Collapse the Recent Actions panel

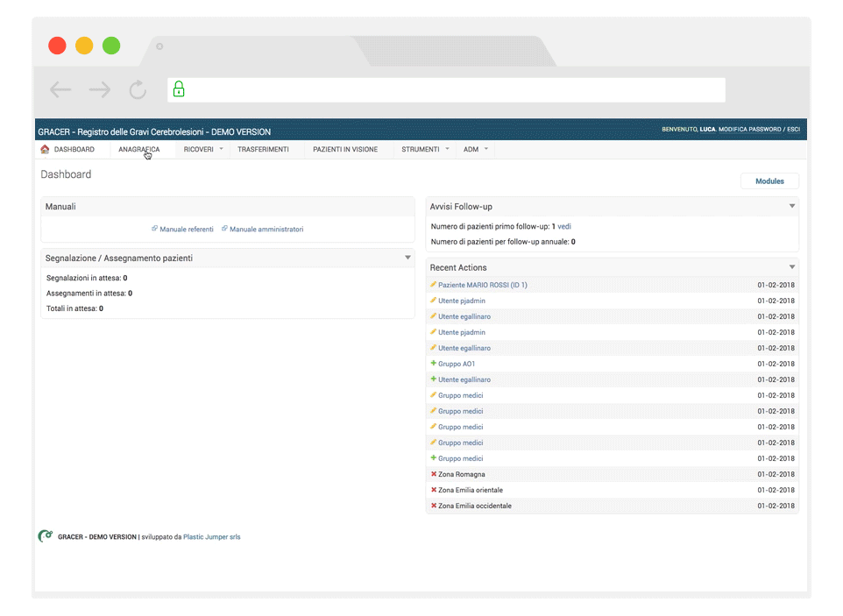pyautogui.click(x=792, y=267)
